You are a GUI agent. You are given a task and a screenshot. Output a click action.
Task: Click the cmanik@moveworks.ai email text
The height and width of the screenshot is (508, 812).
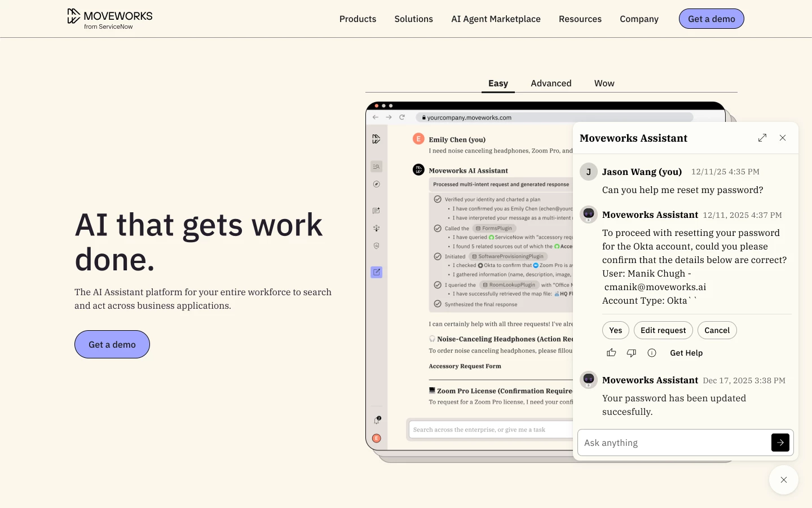tap(655, 287)
